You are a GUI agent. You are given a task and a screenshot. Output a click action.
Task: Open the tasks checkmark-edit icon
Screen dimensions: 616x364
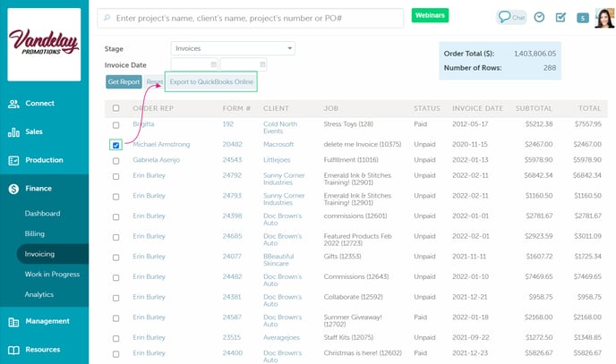560,17
